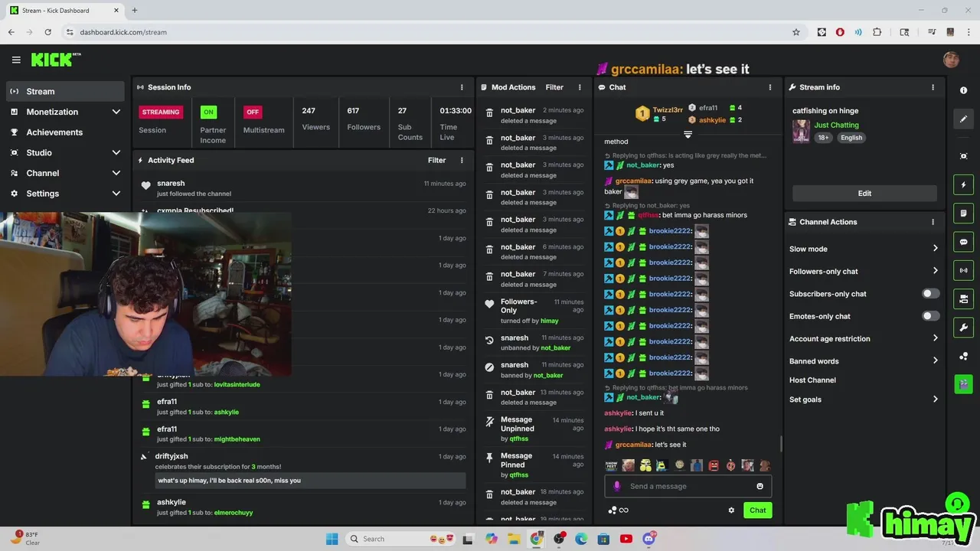Image resolution: width=980 pixels, height=551 pixels.
Task: Open the three-dot menu on Mod Actions panel
Action: 580,87
